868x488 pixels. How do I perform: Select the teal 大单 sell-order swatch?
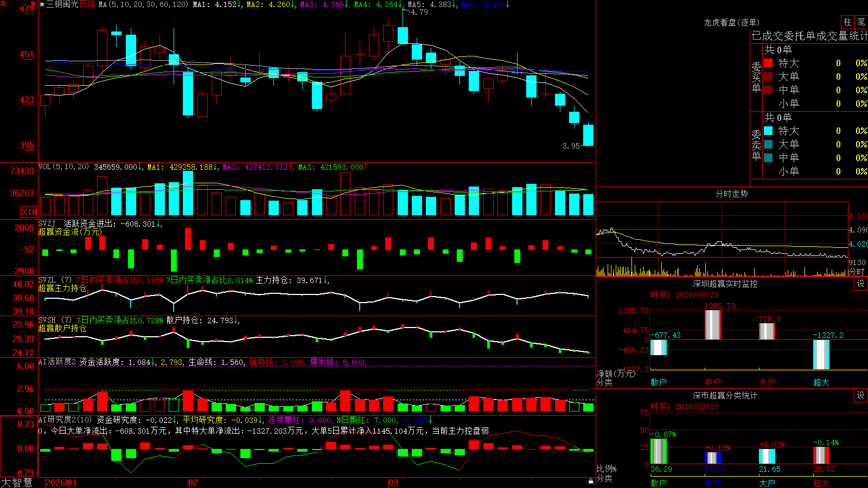click(768, 144)
